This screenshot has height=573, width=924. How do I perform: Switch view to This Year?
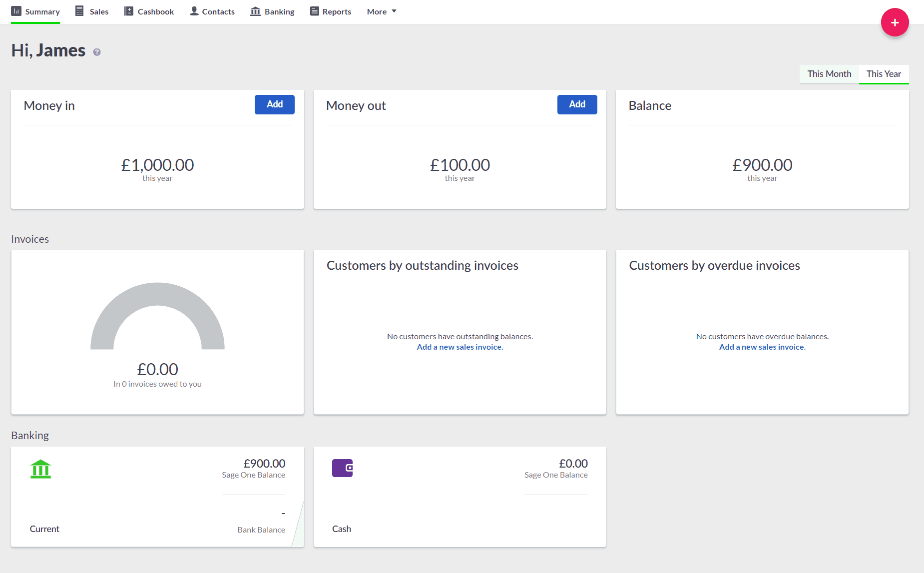click(x=883, y=74)
